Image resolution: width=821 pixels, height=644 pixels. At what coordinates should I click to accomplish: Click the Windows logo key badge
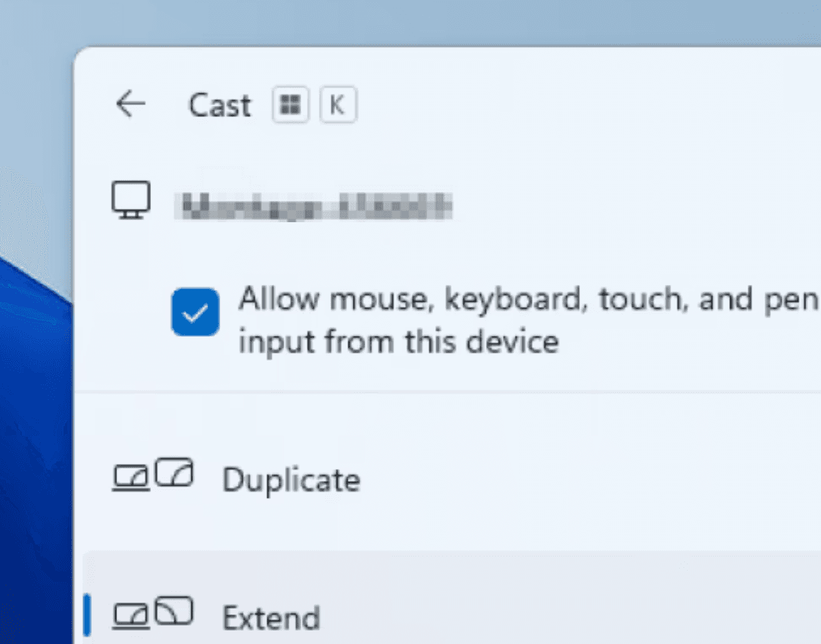tap(291, 104)
